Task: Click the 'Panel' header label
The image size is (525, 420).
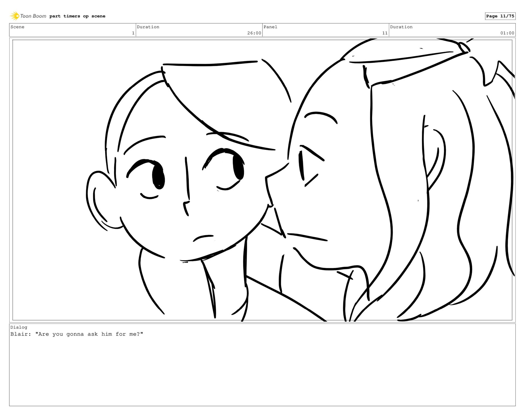Action: (270, 27)
